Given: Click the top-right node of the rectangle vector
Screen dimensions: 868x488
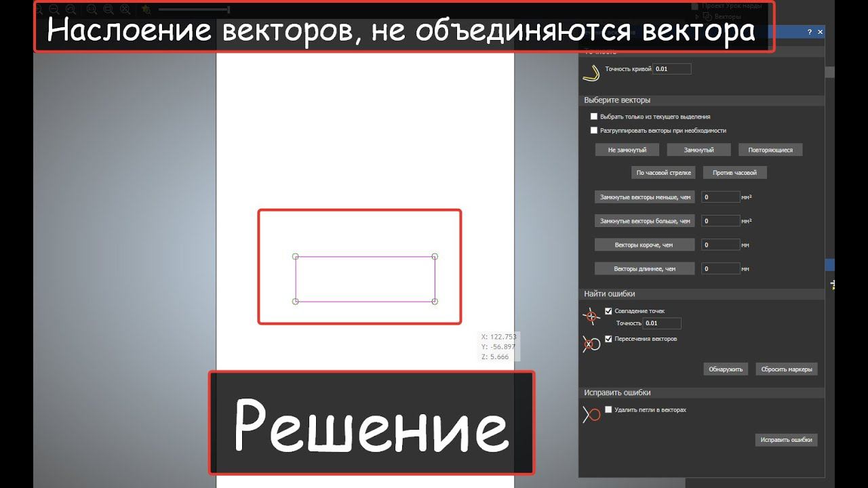Looking at the screenshot, I should [435, 256].
